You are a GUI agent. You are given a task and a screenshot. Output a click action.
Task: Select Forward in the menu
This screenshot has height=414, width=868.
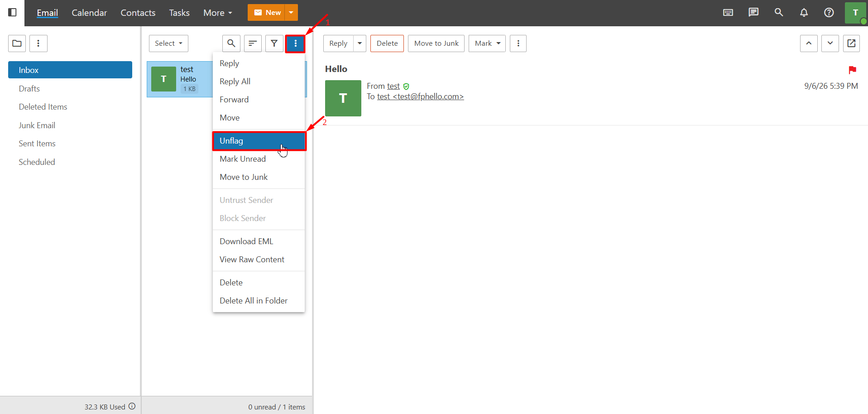259,100
